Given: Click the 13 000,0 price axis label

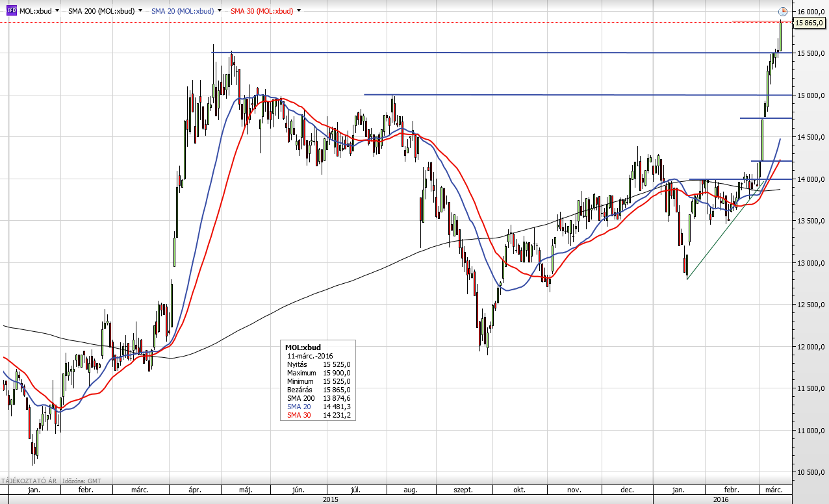Looking at the screenshot, I should 810,264.
